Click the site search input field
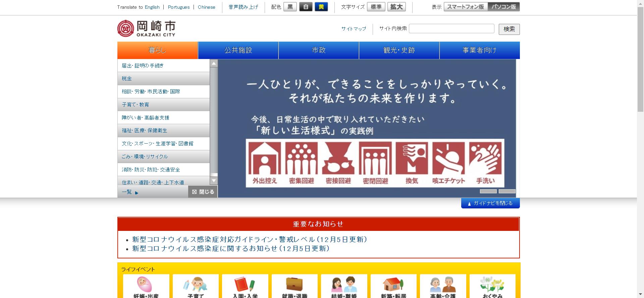The image size is (644, 298). [451, 29]
